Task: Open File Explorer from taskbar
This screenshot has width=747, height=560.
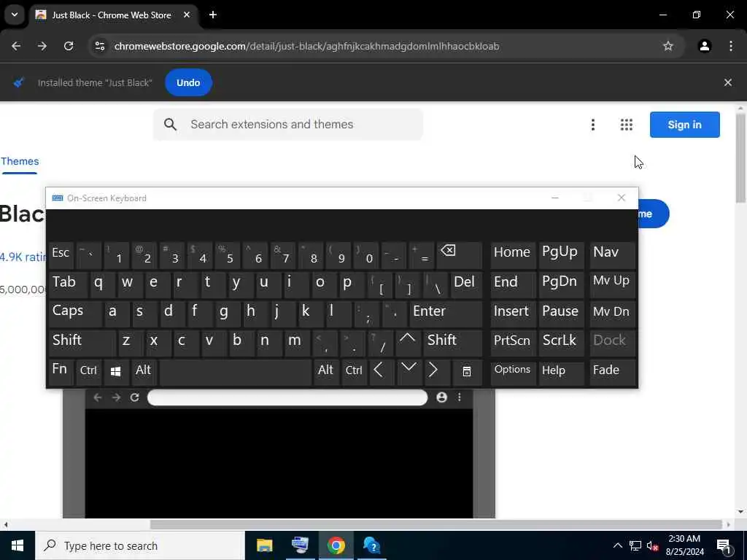Action: pos(264,545)
